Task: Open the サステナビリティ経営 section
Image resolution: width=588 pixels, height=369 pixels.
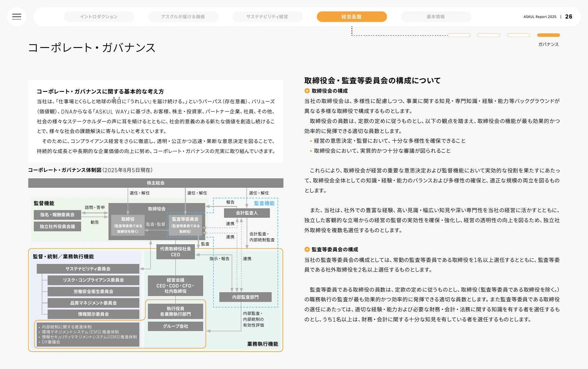Action: [x=267, y=17]
